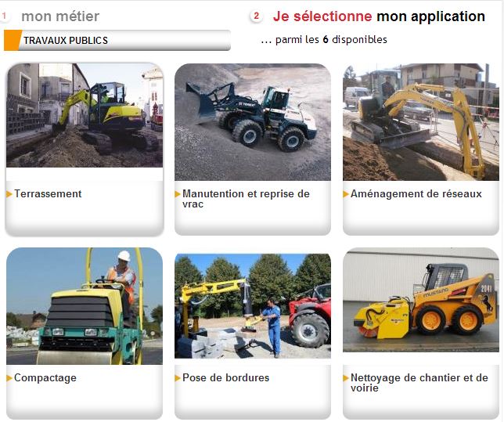Click the step 1 number badge
Viewport: 504px width, 422px height.
tap(4, 16)
